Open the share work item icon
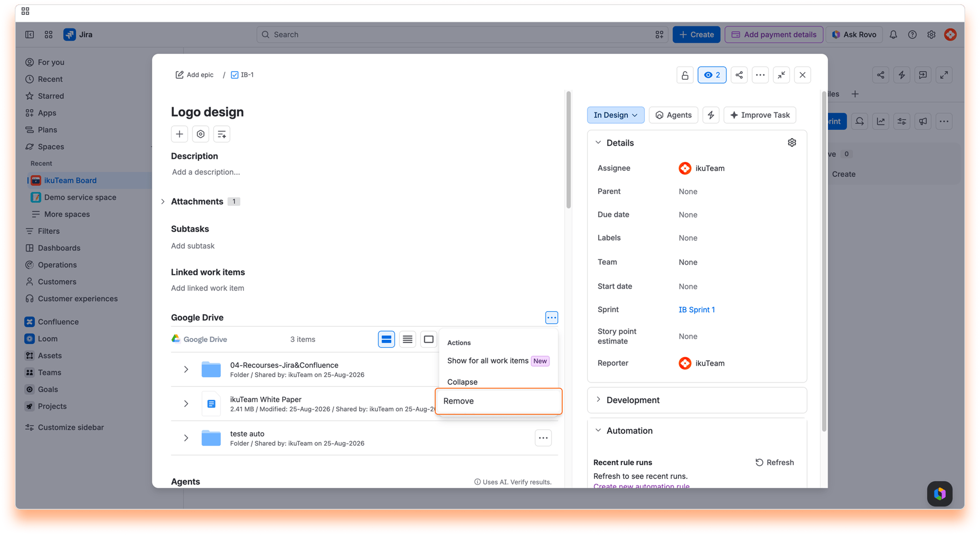 tap(739, 75)
